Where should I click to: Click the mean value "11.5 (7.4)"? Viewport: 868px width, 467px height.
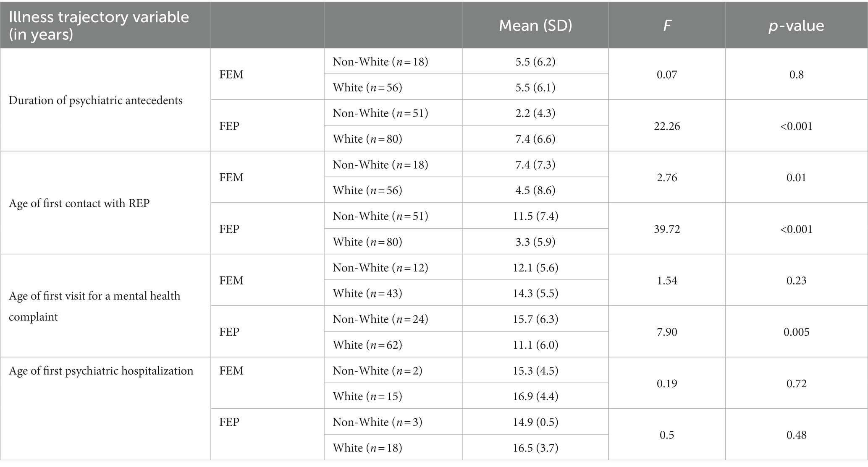pyautogui.click(x=535, y=216)
